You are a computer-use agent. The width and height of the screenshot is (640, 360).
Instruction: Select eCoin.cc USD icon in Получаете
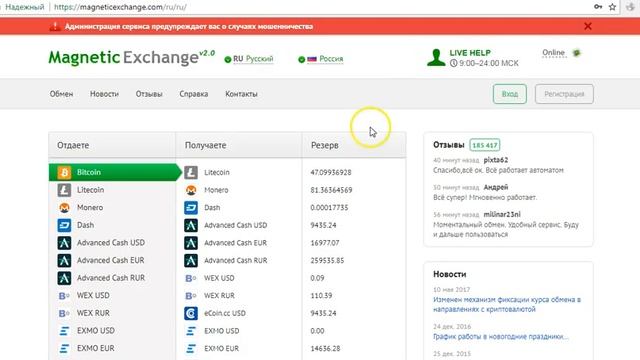[191, 313]
